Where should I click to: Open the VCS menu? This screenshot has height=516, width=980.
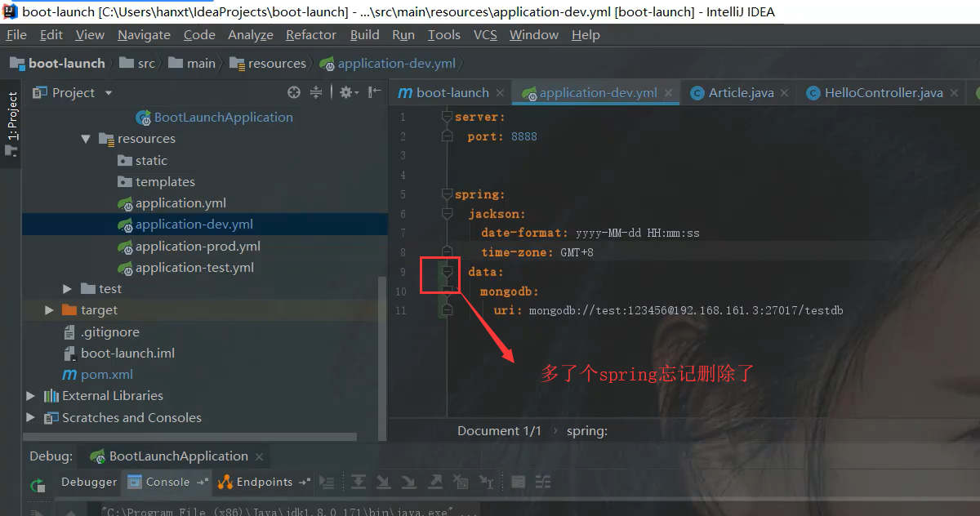[x=485, y=34]
